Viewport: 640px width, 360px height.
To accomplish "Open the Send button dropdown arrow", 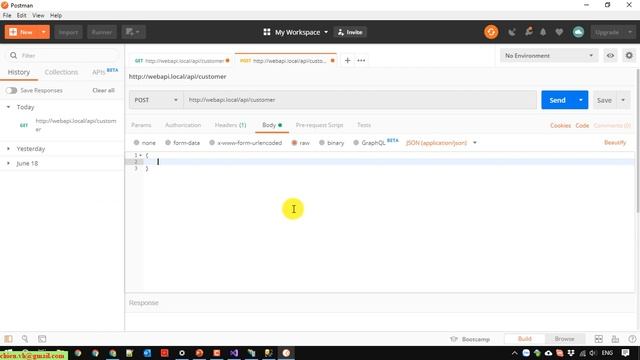I will click(580, 100).
